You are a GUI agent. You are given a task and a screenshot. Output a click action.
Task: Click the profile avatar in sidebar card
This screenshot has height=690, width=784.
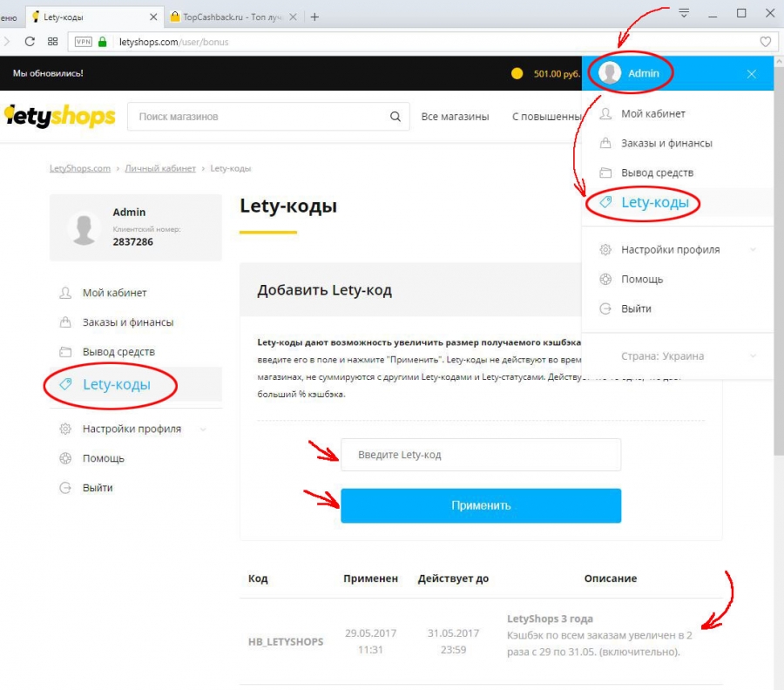(x=84, y=229)
